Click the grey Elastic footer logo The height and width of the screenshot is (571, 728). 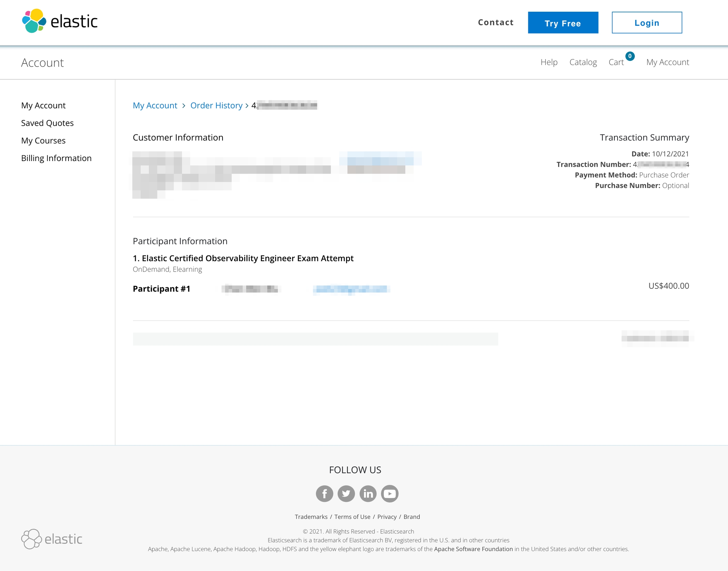[52, 539]
